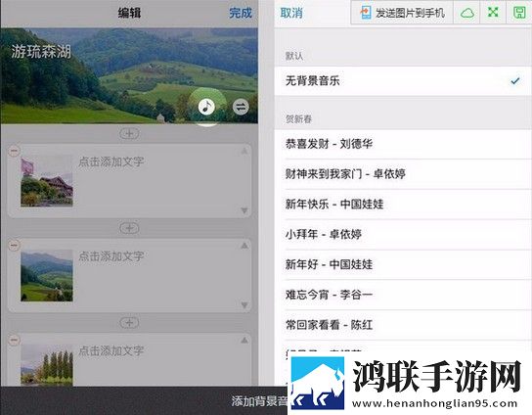Click Send Picture to Phone (发送图片到手机) button
The width and height of the screenshot is (532, 415).
[402, 13]
